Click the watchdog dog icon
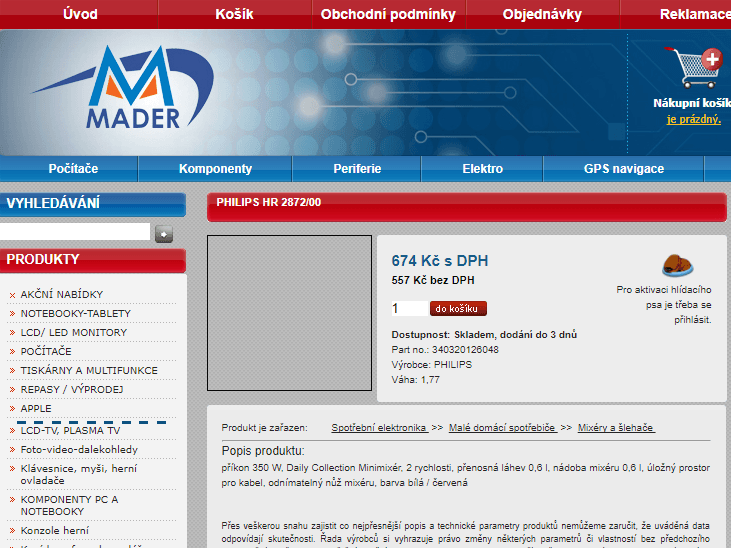Viewport: 731px width, 548px height. pos(678,265)
